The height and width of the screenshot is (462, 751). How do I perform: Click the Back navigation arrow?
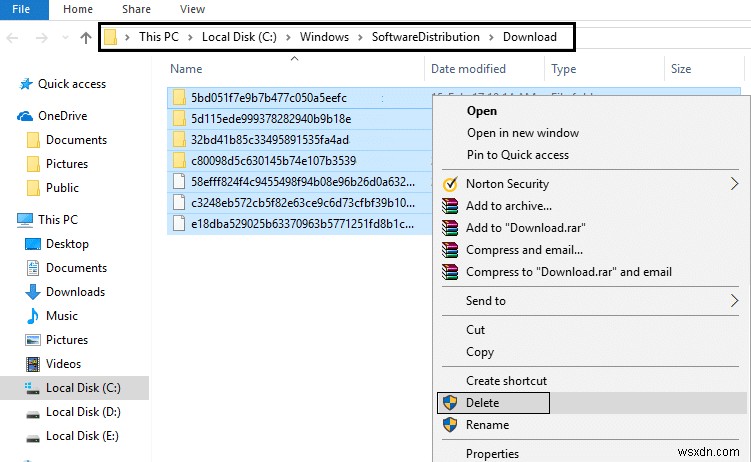coord(12,37)
